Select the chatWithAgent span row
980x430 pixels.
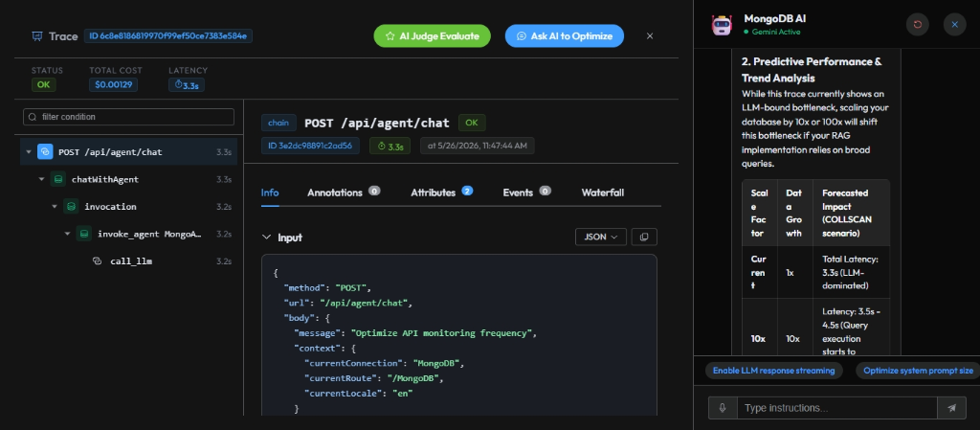point(129,179)
